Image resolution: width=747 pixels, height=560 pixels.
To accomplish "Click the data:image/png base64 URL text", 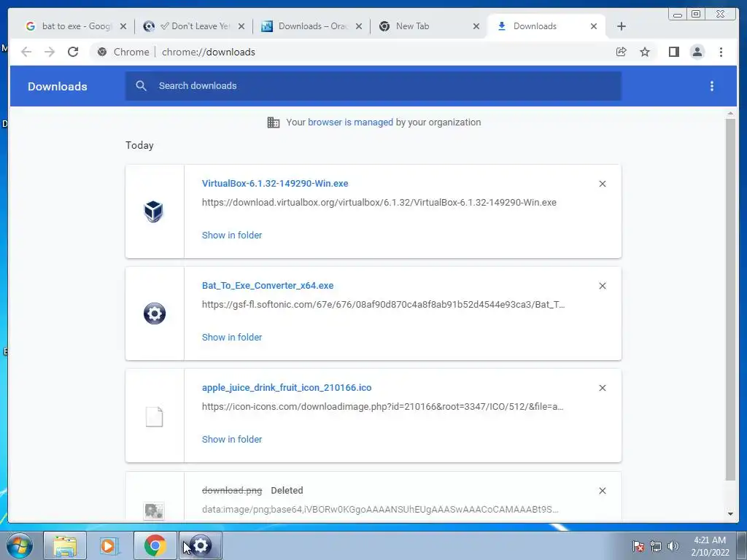I will click(379, 510).
